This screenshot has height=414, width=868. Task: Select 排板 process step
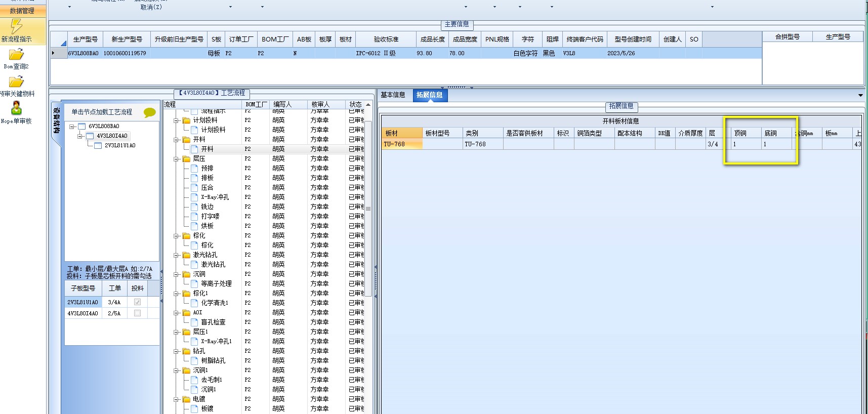(207, 178)
